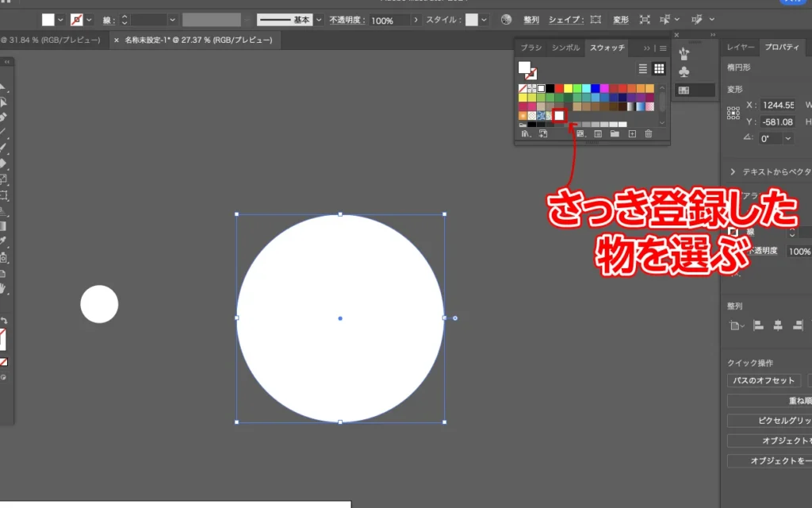Open the Swatch Libraries menu icon

524,134
